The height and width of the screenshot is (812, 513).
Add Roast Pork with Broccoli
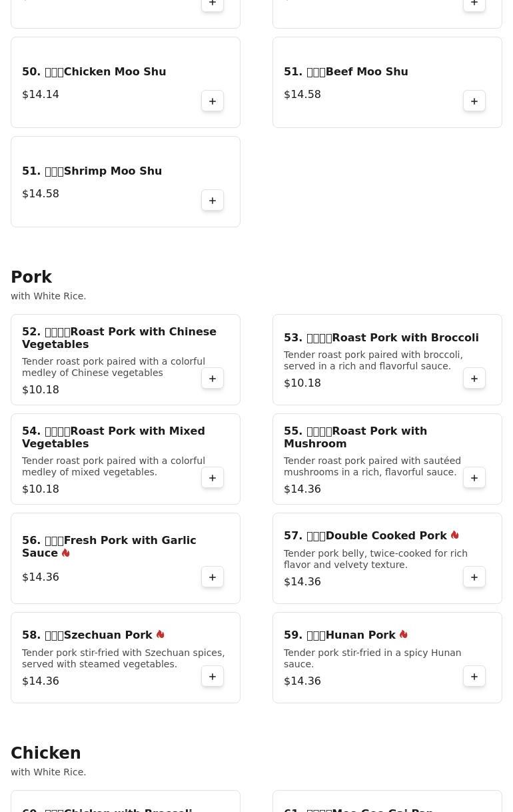[474, 379]
